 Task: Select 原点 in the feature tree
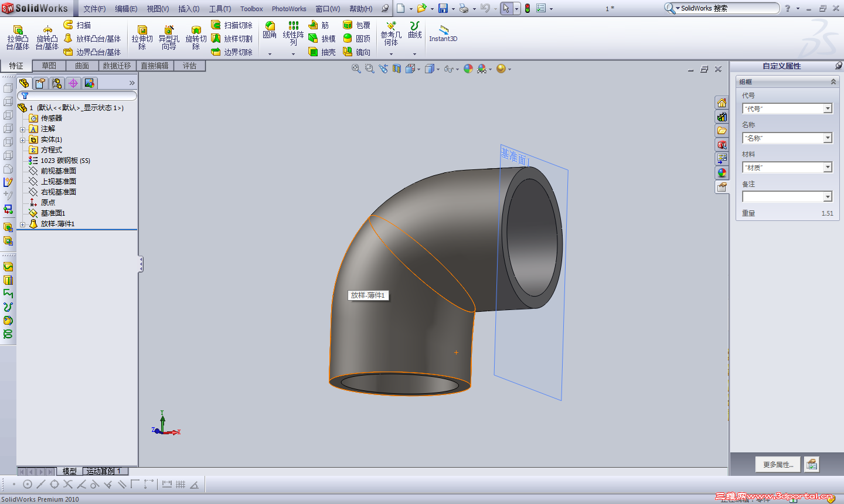pos(47,203)
